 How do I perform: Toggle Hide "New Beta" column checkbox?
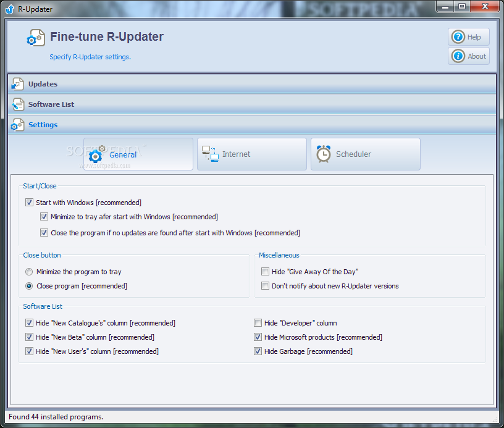[x=29, y=337]
